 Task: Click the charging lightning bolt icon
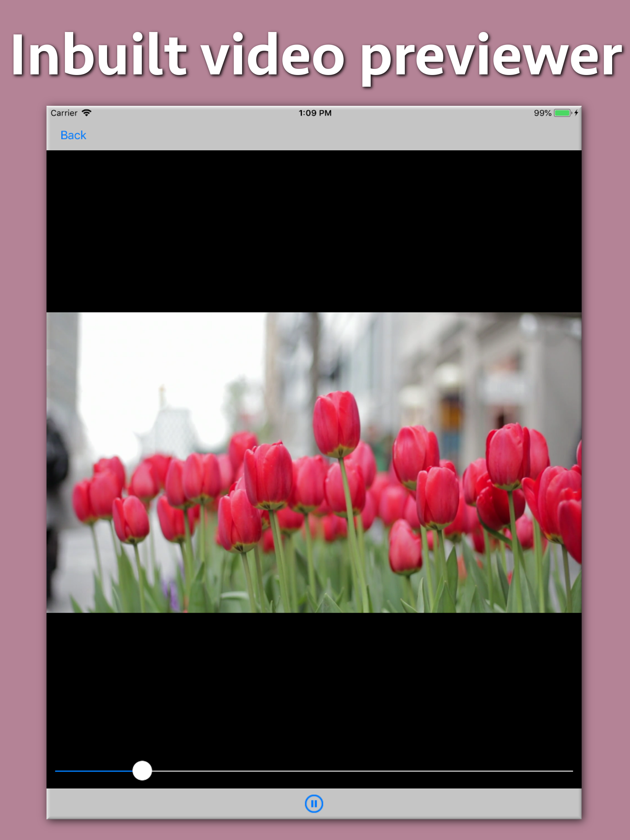coord(576,113)
